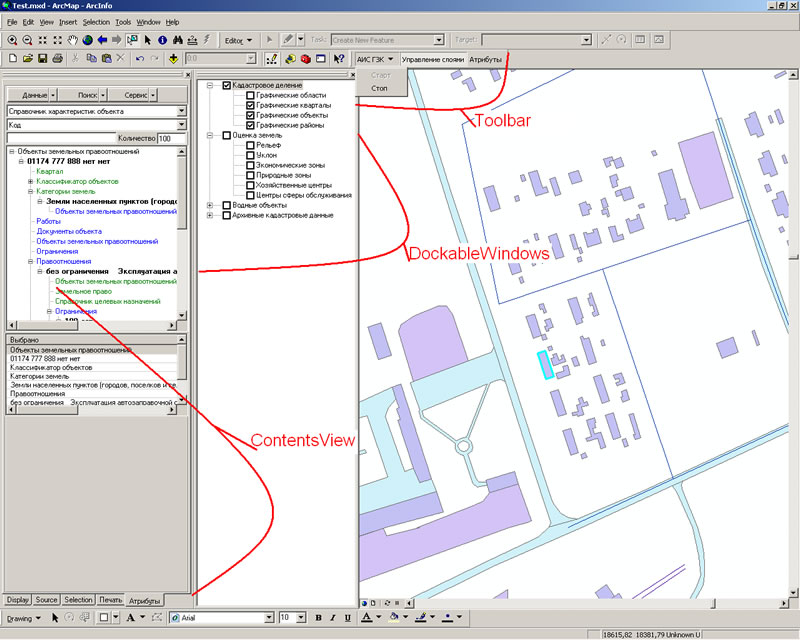
Task: Switch to the Печать tab
Action: click(x=110, y=600)
